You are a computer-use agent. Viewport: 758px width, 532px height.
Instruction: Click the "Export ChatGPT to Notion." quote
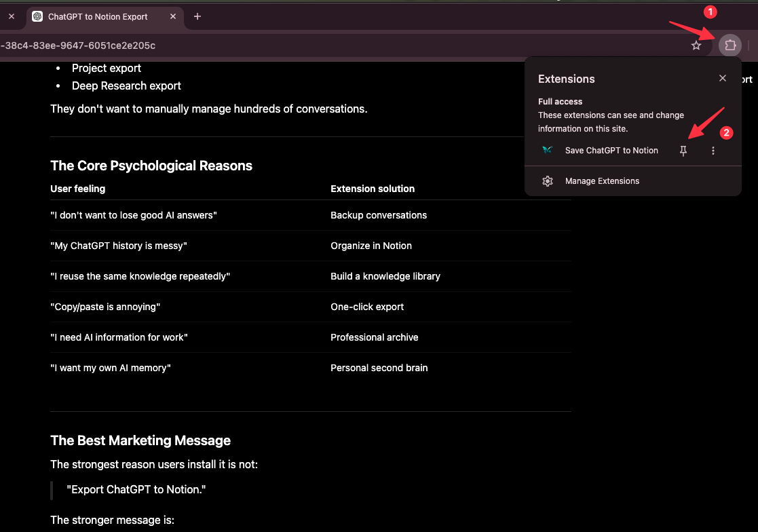coord(136,489)
